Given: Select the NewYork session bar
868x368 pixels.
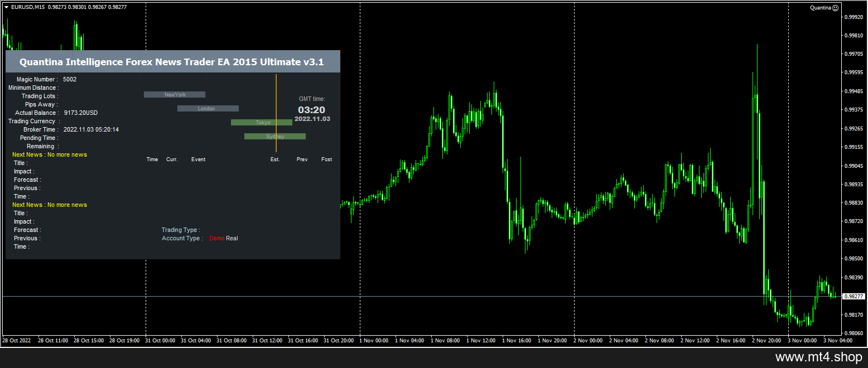Looking at the screenshot, I should pos(175,95).
